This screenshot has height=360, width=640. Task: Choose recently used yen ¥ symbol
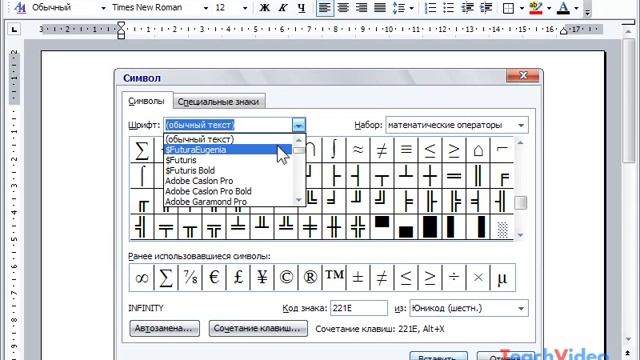click(x=262, y=278)
